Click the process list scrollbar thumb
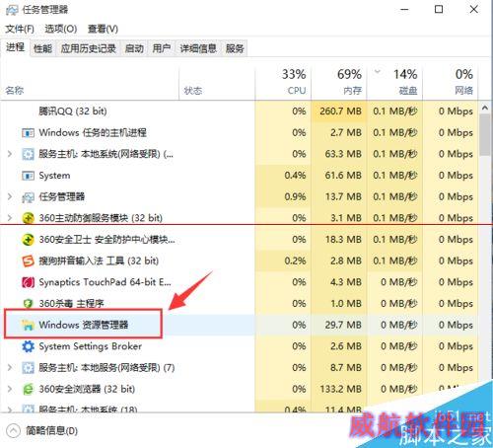This screenshot has width=493, height=448. (x=485, y=135)
